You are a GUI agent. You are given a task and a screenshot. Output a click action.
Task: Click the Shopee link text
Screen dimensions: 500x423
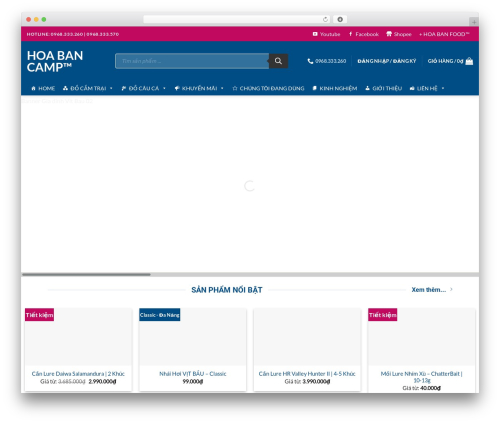coord(402,34)
